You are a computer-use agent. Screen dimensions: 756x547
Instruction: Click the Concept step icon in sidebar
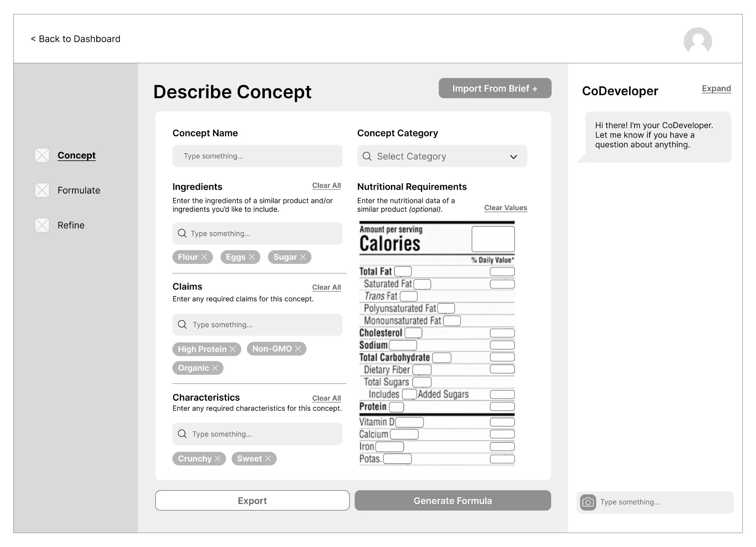pyautogui.click(x=42, y=156)
